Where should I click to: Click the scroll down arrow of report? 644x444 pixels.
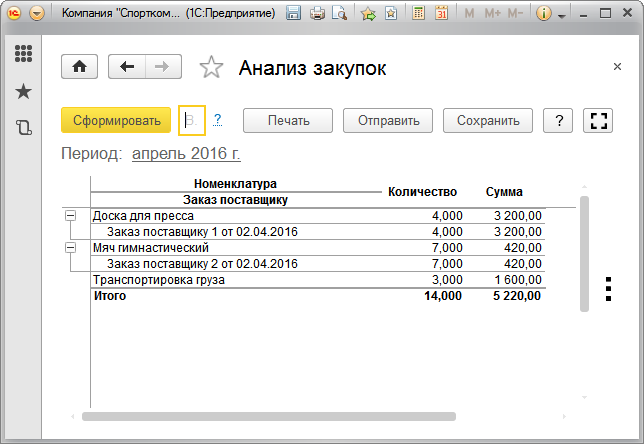(x=584, y=397)
